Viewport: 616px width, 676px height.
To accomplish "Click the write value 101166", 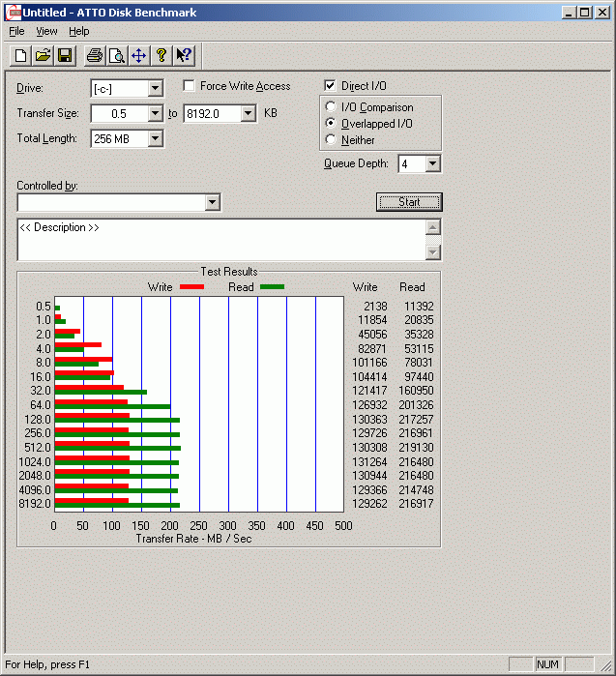I will point(369,363).
